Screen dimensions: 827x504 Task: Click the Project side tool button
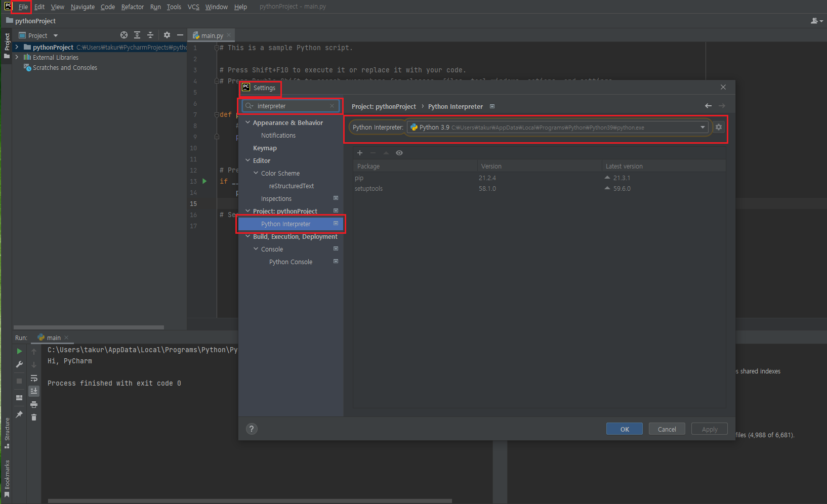click(7, 46)
